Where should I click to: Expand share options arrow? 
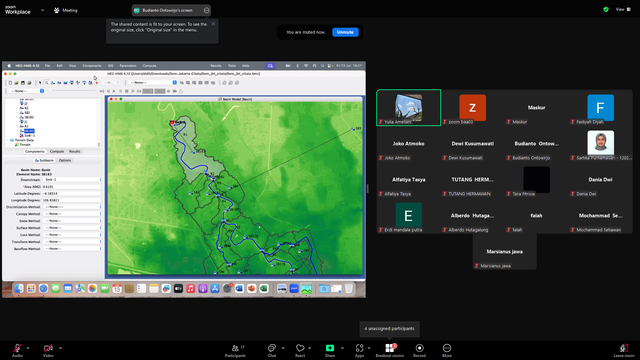tap(342, 348)
